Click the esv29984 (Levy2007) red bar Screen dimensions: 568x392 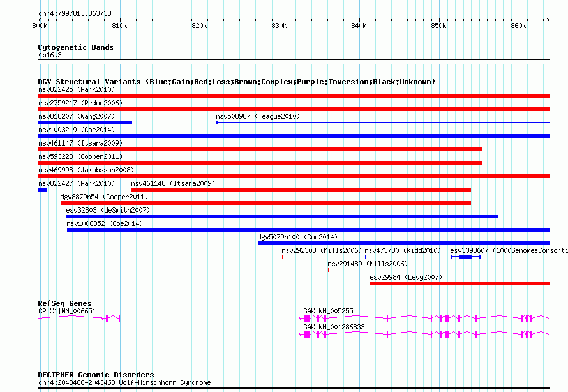pos(460,283)
